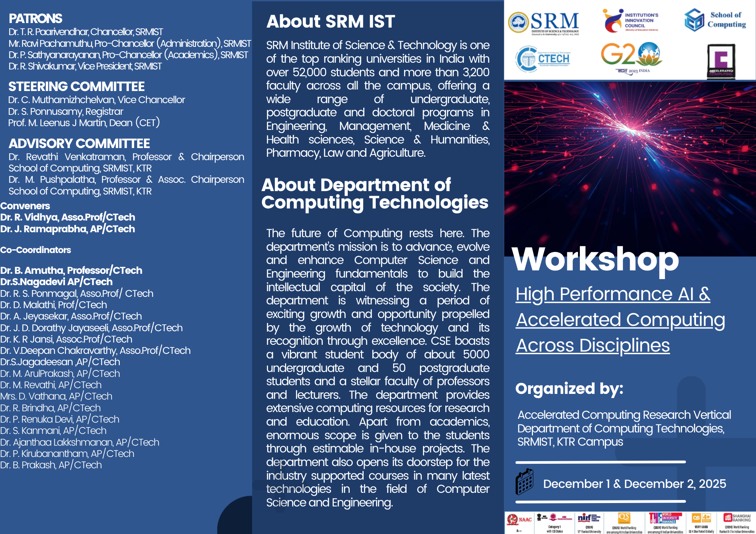Image resolution: width=756 pixels, height=534 pixels.
Task: Click the CTECH department logo
Action: (x=542, y=59)
